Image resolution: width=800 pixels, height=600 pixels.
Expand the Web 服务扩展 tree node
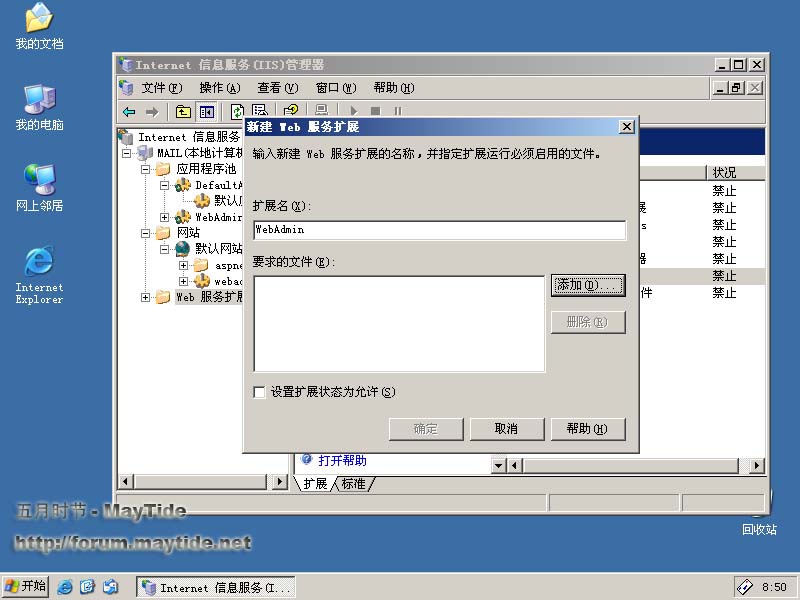pyautogui.click(x=147, y=297)
